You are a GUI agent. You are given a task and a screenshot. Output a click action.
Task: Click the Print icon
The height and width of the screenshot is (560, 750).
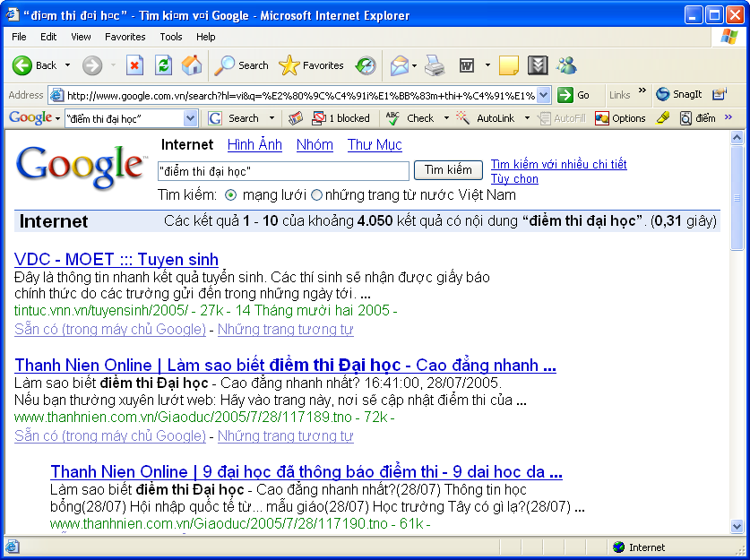click(x=435, y=65)
